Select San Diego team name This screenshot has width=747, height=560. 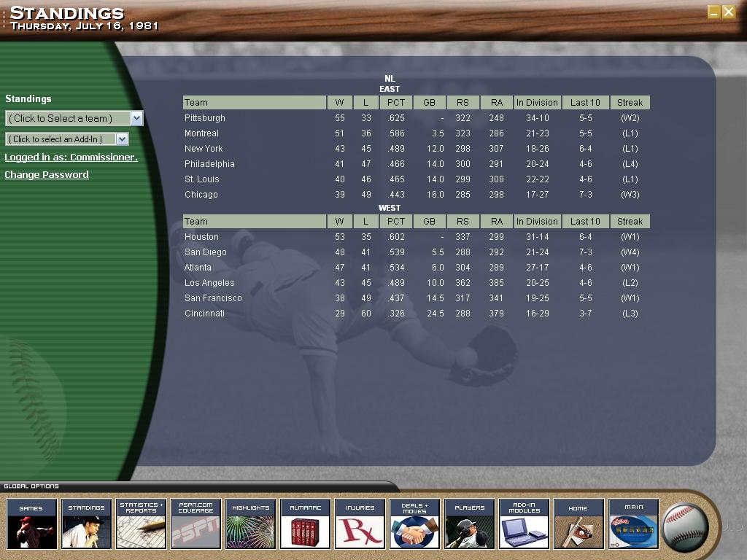click(x=205, y=252)
